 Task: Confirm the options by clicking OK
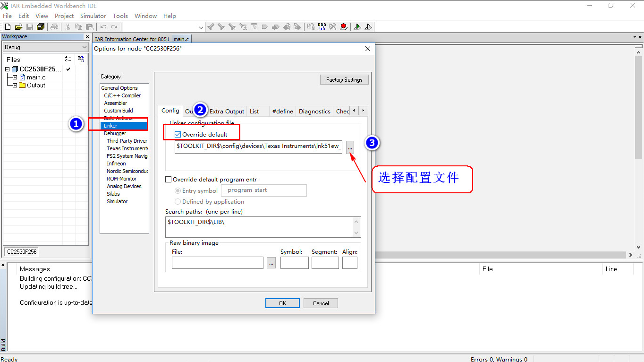282,303
